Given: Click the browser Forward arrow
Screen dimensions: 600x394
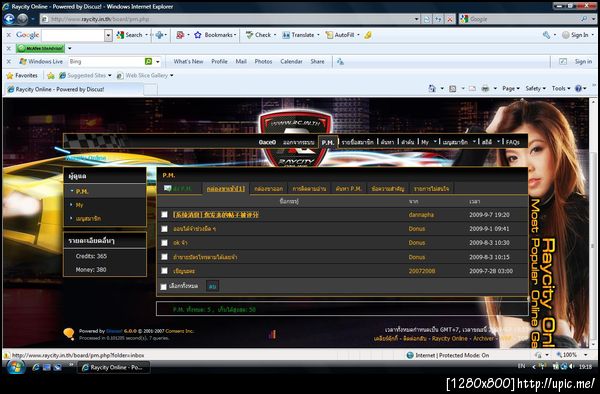Looking at the screenshot, I should [x=23, y=19].
